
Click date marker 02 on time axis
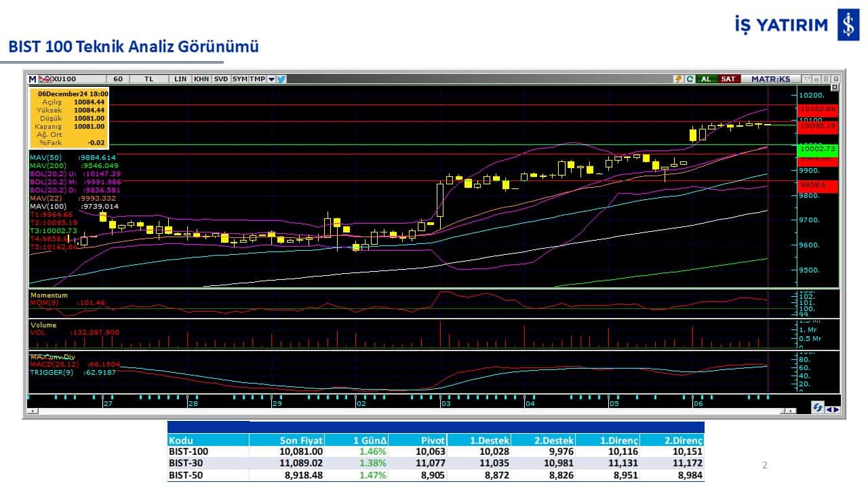(x=360, y=403)
